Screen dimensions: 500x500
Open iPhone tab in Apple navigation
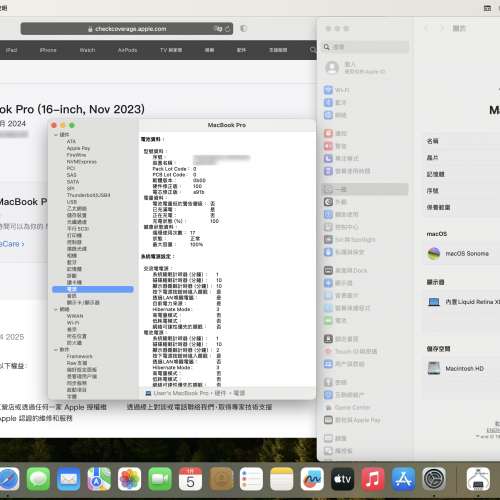pyautogui.click(x=48, y=50)
